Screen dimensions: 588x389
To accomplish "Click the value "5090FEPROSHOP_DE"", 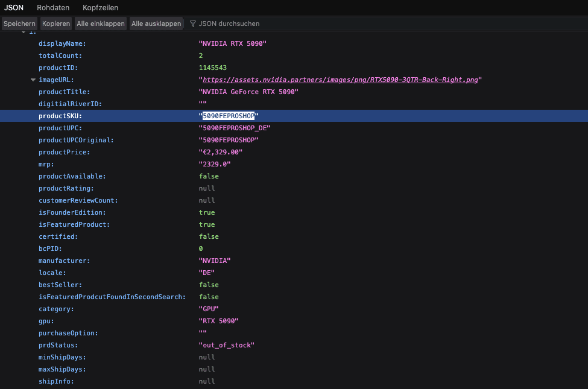I will point(235,128).
